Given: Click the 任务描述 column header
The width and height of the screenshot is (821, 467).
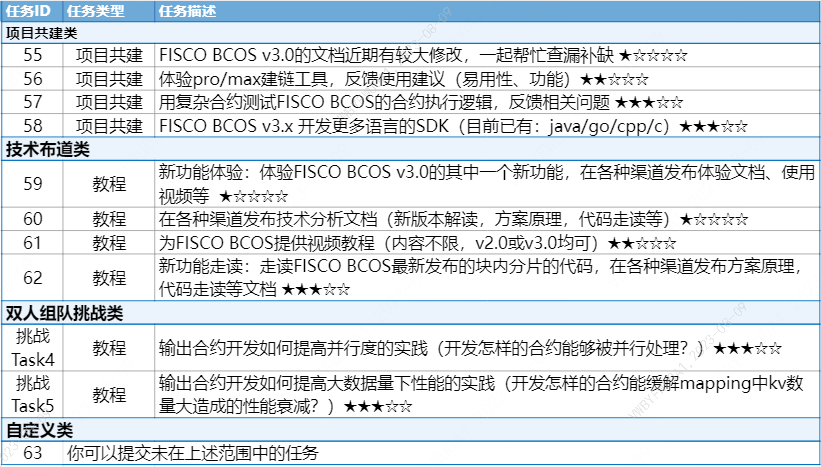Looking at the screenshot, I should pos(487,11).
